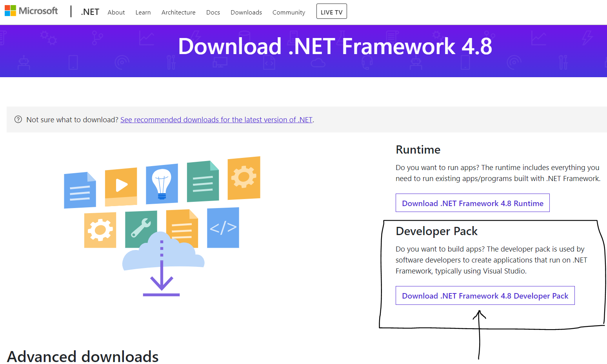Click the blue code brackets file icon

click(x=223, y=228)
